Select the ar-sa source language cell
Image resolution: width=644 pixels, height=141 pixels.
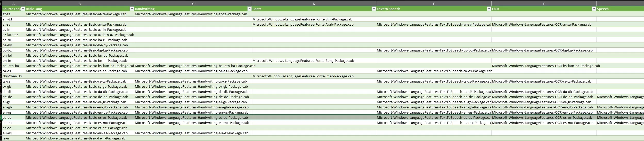click(x=13, y=24)
